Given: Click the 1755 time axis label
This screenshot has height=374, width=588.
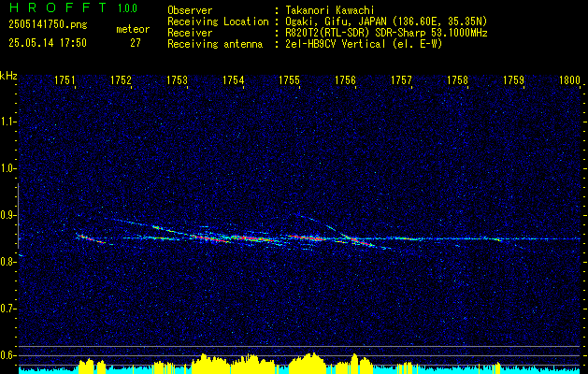Looking at the screenshot, I should [x=290, y=80].
